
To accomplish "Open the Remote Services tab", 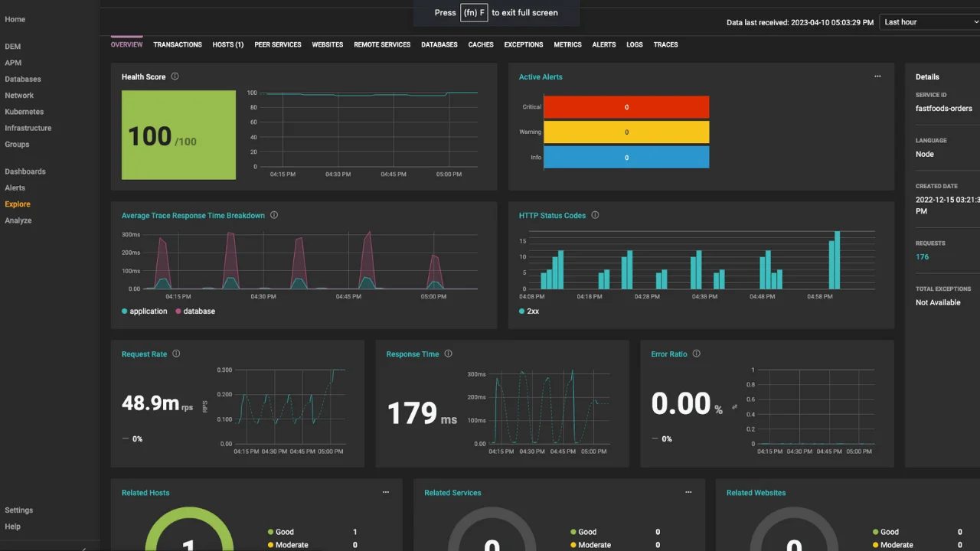I will click(x=382, y=44).
